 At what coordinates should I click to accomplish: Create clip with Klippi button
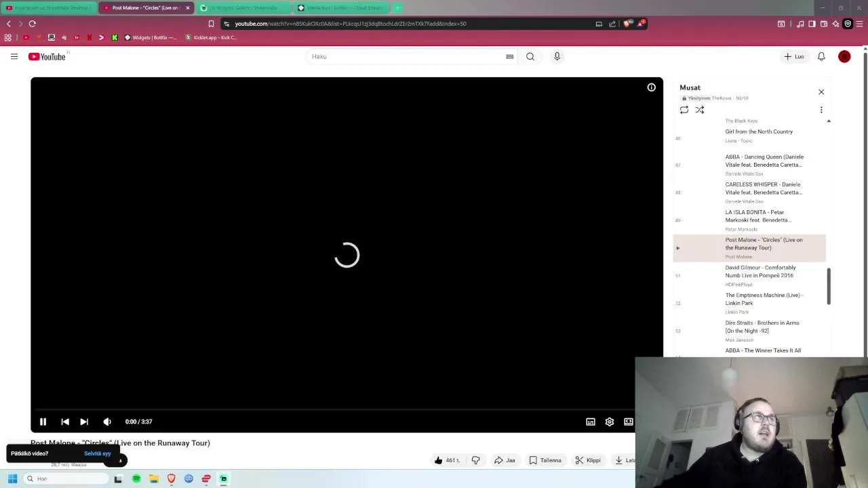(588, 460)
